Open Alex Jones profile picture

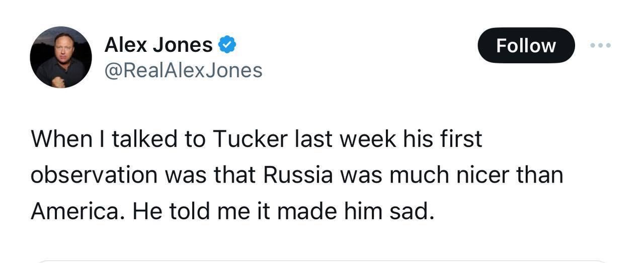point(61,57)
